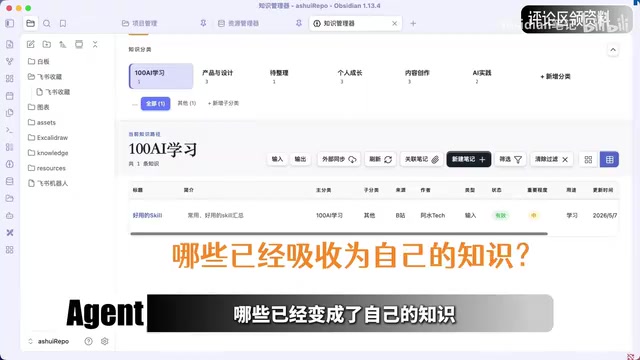Switch to card grid view icon

[588, 160]
